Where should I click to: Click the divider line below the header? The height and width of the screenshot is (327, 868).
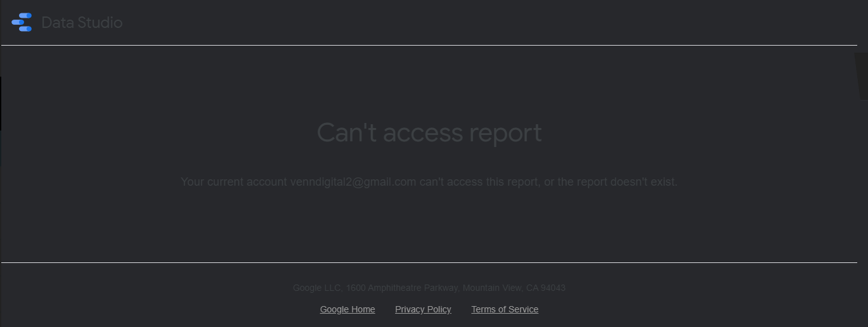(429, 45)
